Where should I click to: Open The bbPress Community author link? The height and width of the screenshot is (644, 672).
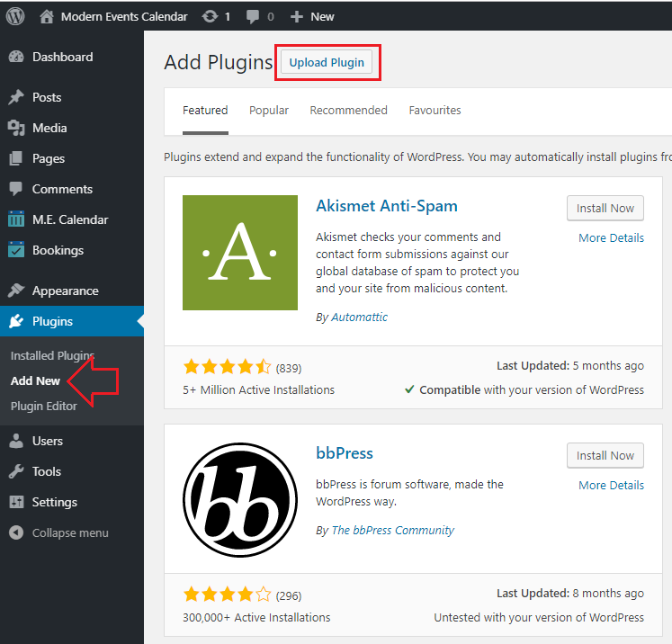[392, 531]
